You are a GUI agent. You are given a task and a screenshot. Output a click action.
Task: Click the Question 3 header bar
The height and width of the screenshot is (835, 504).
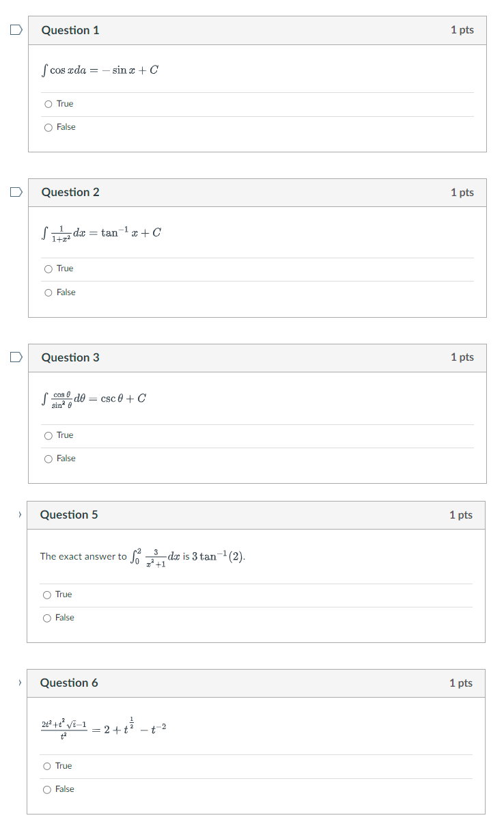point(257,357)
